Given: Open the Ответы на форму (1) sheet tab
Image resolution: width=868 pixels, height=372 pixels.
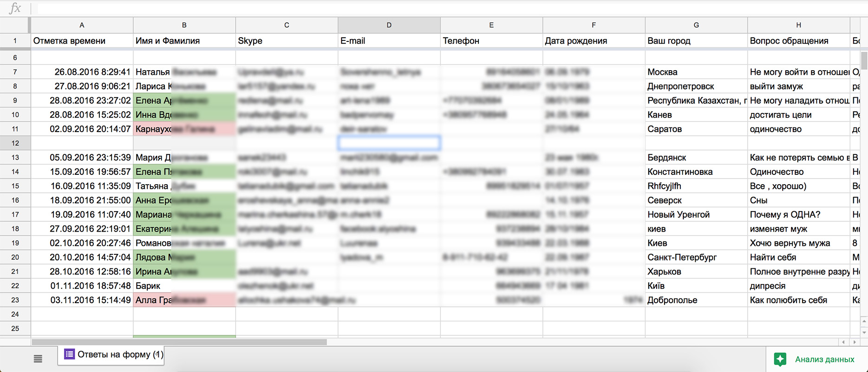Looking at the screenshot, I should pos(111,355).
